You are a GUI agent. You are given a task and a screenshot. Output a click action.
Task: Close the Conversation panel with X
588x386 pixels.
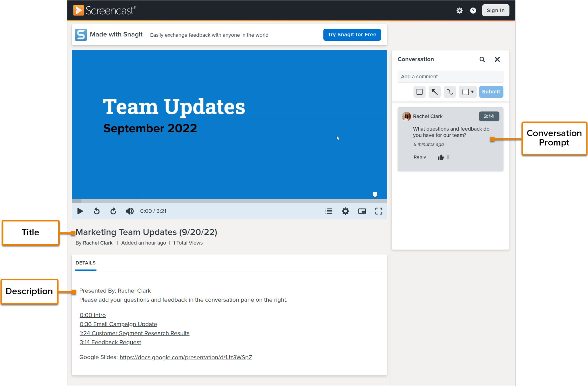(x=497, y=59)
